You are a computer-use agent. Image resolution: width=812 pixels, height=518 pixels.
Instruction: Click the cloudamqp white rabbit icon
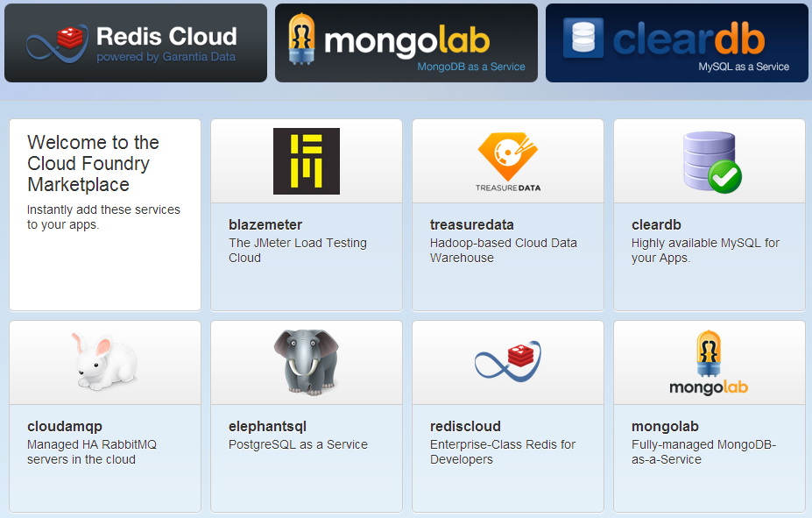[104, 361]
